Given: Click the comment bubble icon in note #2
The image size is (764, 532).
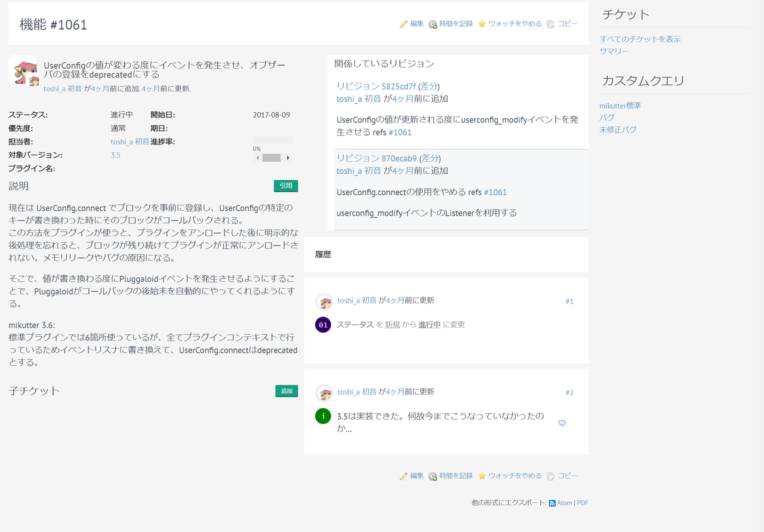Looking at the screenshot, I should pos(562,423).
